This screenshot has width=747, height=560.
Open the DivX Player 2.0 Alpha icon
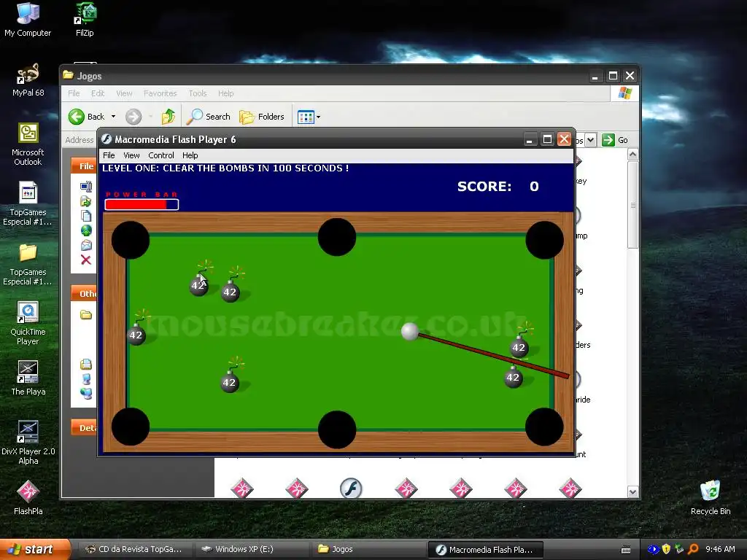click(x=28, y=443)
